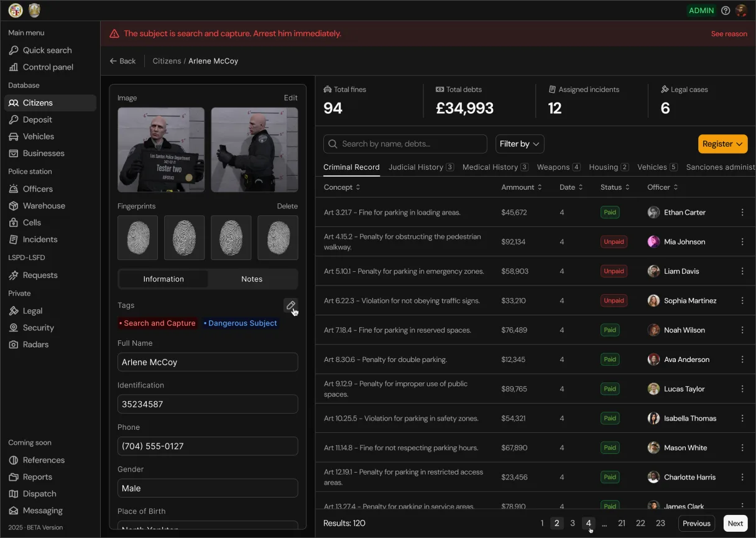The width and height of the screenshot is (756, 538).
Task: Click the search by name field
Action: point(405,144)
